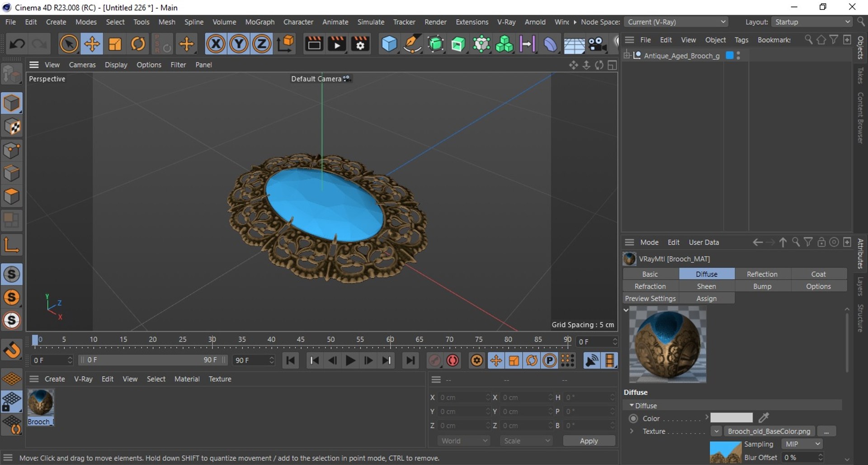Toggle visibility dots for Antique_Aged_Brooch object
Image resolution: width=868 pixels, height=465 pixels.
(x=738, y=55)
